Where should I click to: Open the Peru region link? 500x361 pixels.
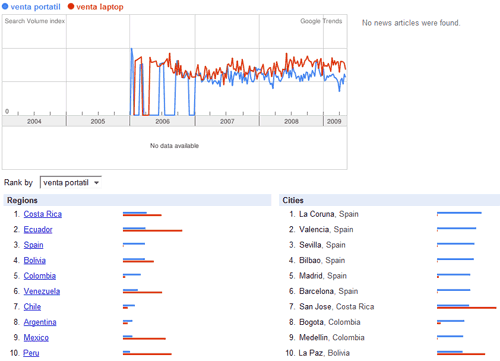[31, 353]
